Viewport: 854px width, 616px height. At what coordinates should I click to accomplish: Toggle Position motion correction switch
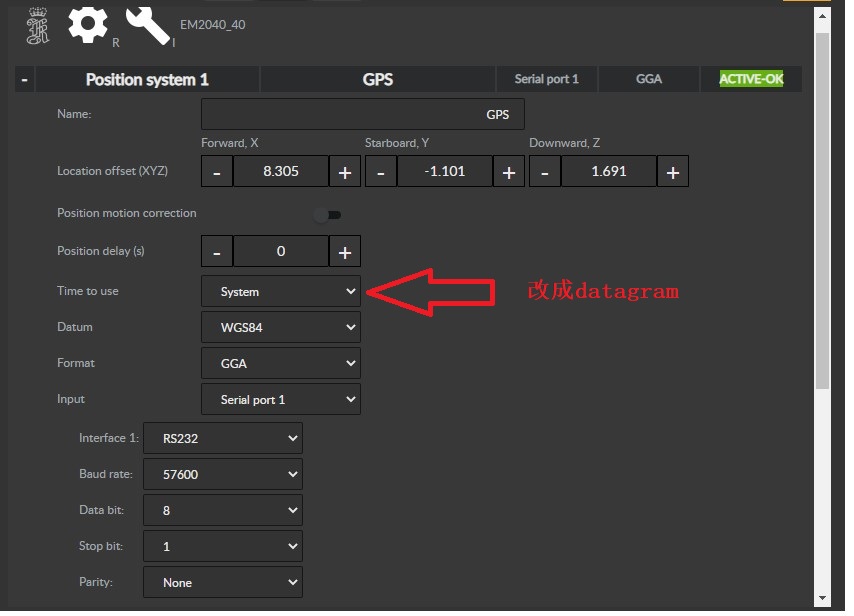[x=327, y=215]
